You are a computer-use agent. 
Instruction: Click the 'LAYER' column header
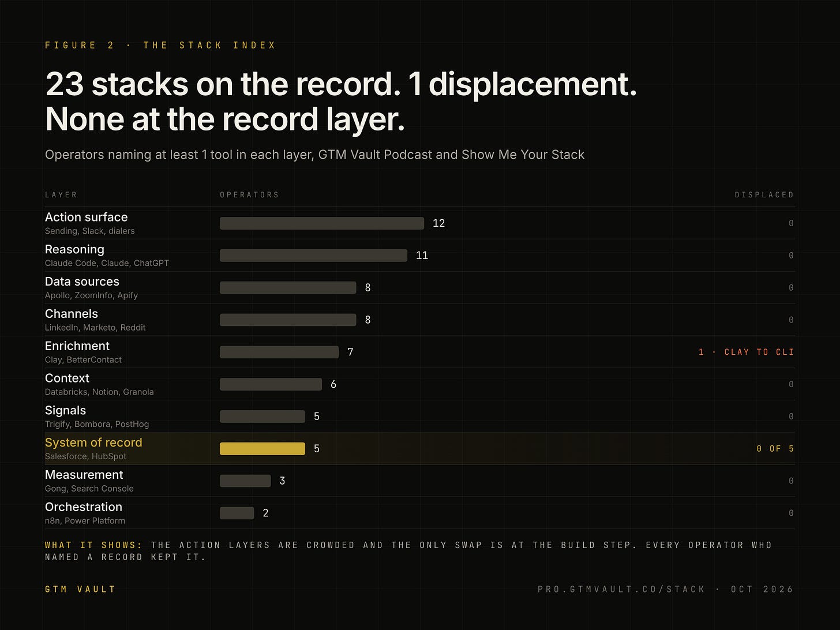(61, 195)
